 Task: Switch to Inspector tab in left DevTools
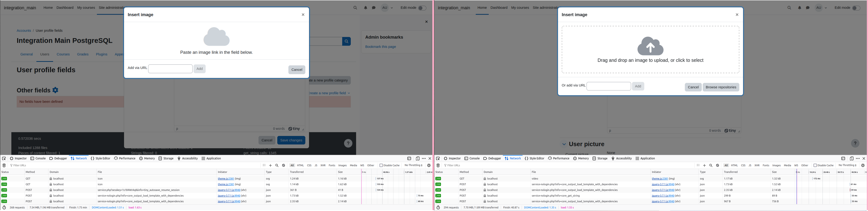18,159
